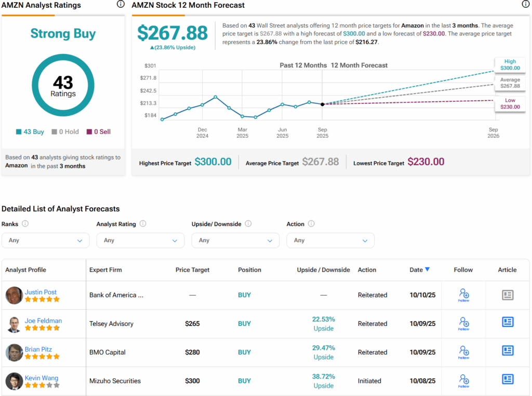
Task: Click Brian Pitz profile photo
Action: point(14,352)
